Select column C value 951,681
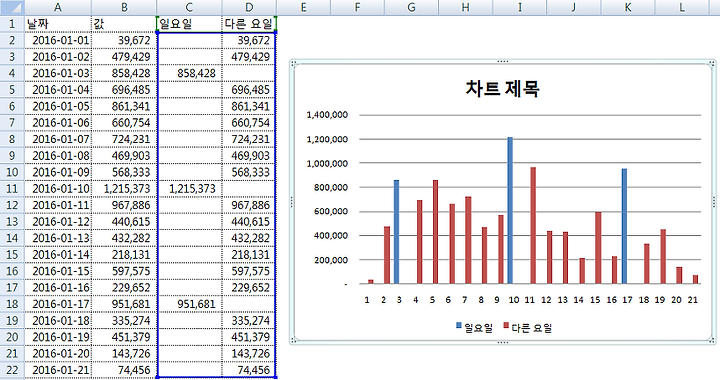The height and width of the screenshot is (380, 720). coord(189,304)
